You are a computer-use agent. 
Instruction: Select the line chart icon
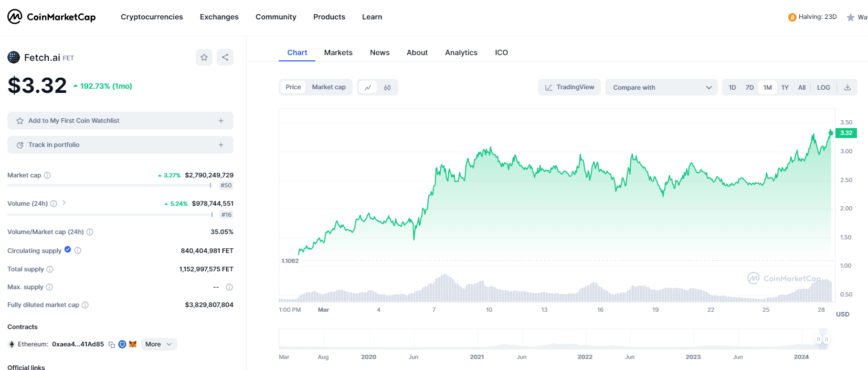(x=368, y=88)
